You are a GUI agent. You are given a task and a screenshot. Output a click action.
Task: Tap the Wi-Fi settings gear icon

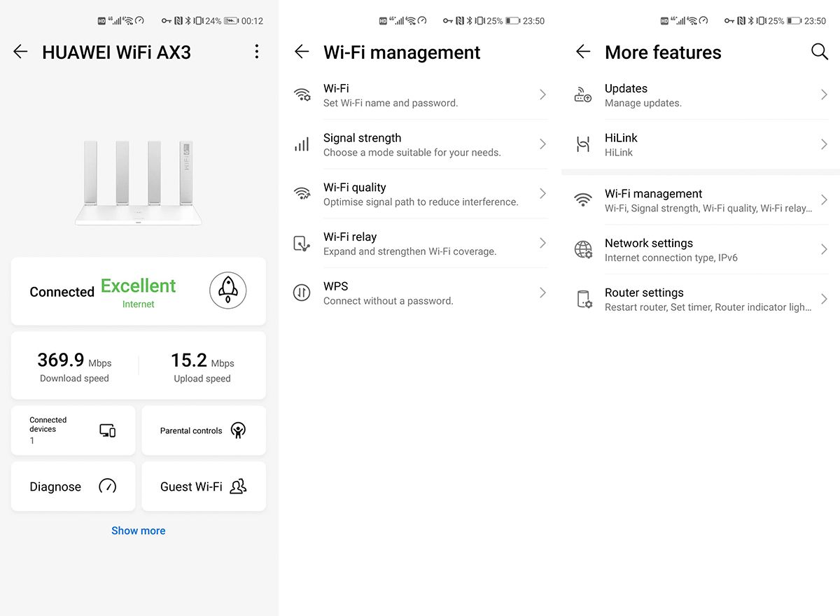[x=302, y=95]
